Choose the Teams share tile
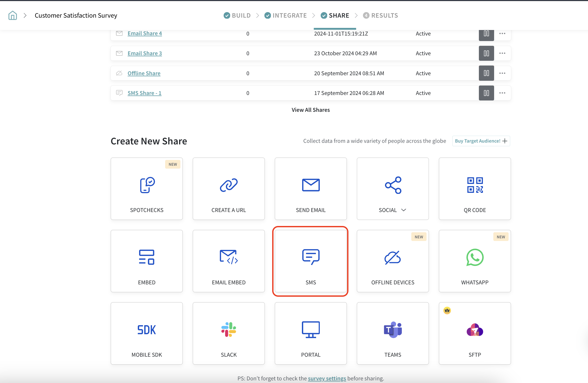 click(393, 333)
